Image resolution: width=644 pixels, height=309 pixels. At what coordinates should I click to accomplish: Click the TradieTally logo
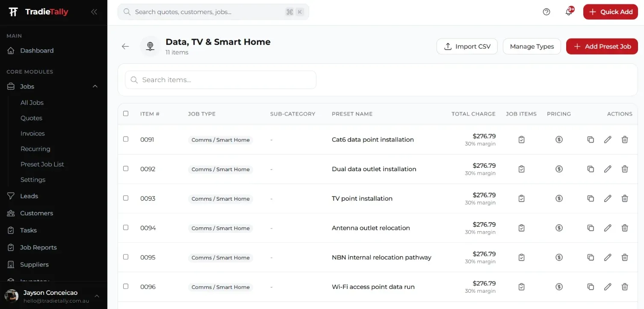(38, 12)
